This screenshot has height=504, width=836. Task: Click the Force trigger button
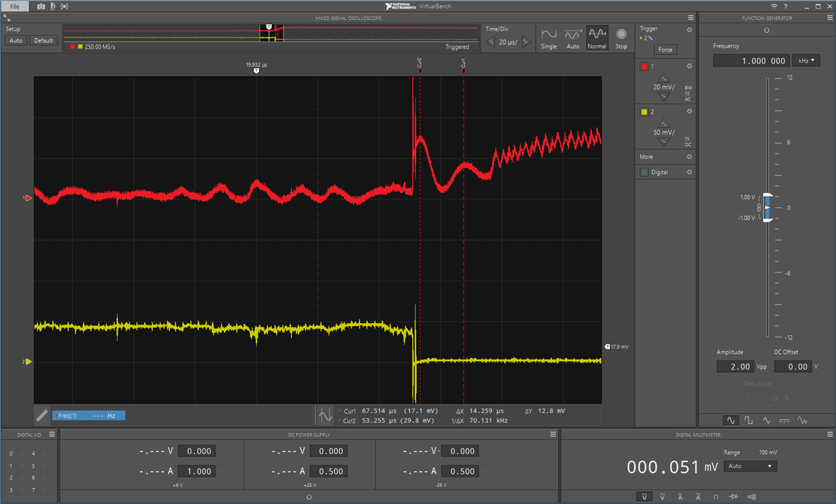point(665,50)
